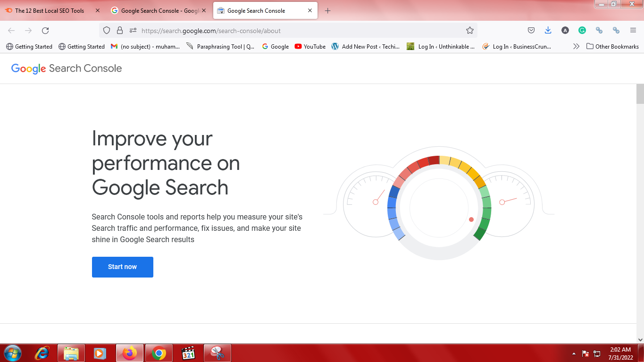Go forward to the next page
The image size is (644, 362).
pos(28,31)
